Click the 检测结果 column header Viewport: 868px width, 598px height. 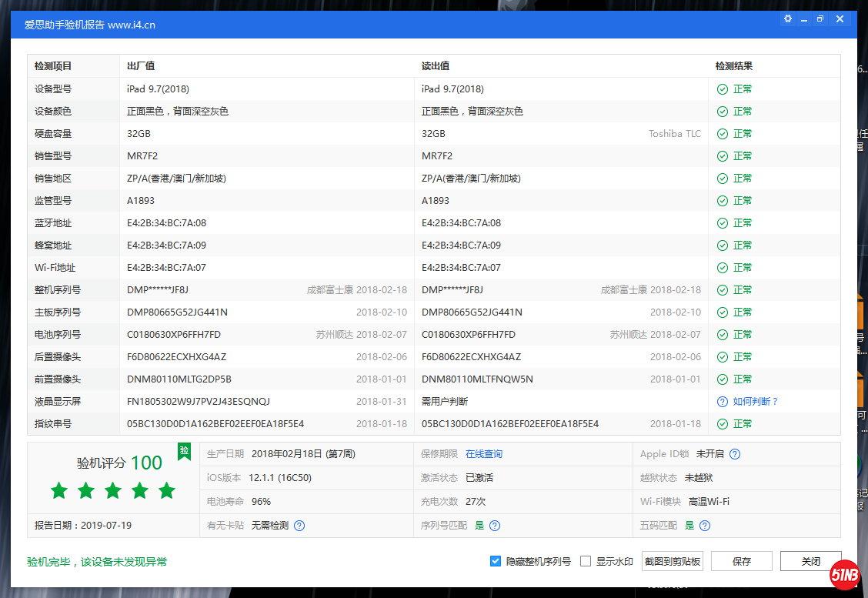pos(733,66)
